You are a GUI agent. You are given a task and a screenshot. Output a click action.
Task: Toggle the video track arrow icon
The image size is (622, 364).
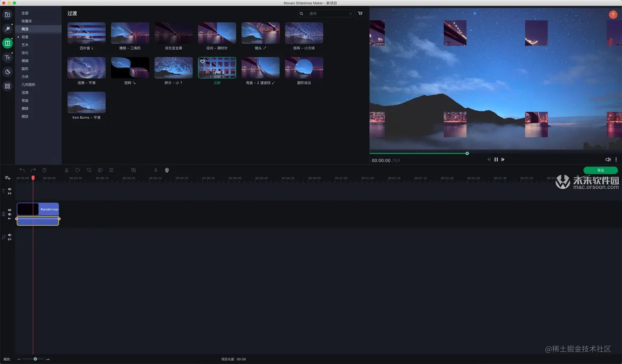pyautogui.click(x=9, y=219)
